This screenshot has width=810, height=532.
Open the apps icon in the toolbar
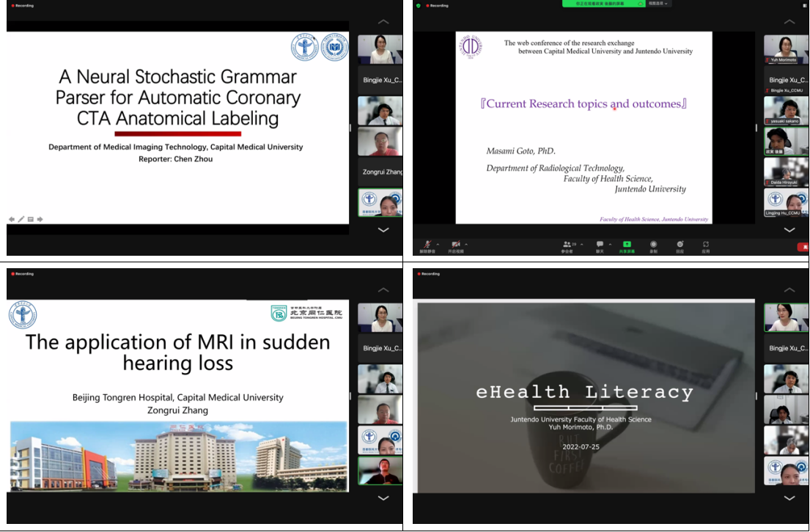click(x=706, y=244)
